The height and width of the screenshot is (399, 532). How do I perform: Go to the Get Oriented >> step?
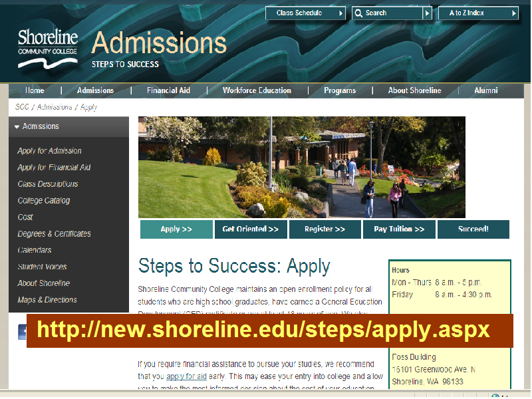pyautogui.click(x=251, y=229)
